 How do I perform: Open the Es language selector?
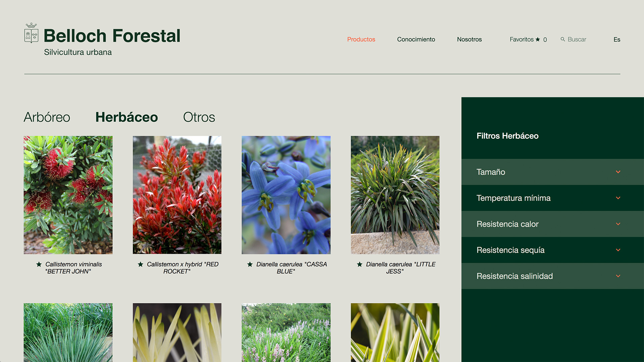617,40
